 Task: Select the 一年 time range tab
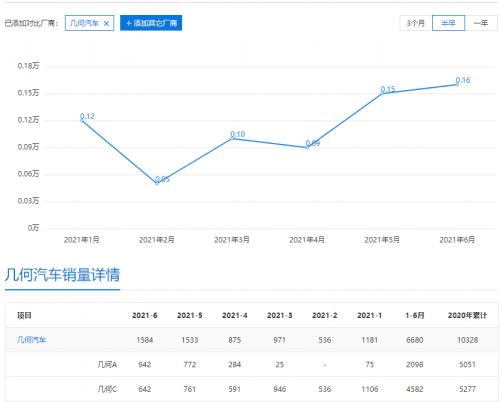click(x=481, y=23)
